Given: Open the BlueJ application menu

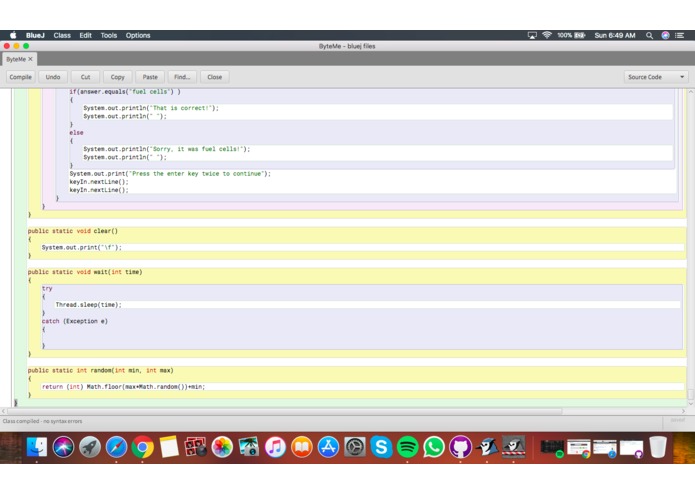Looking at the screenshot, I should (35, 35).
